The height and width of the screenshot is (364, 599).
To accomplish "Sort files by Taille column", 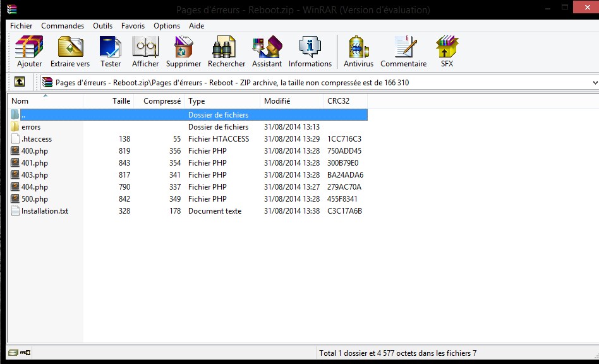I will point(109,101).
